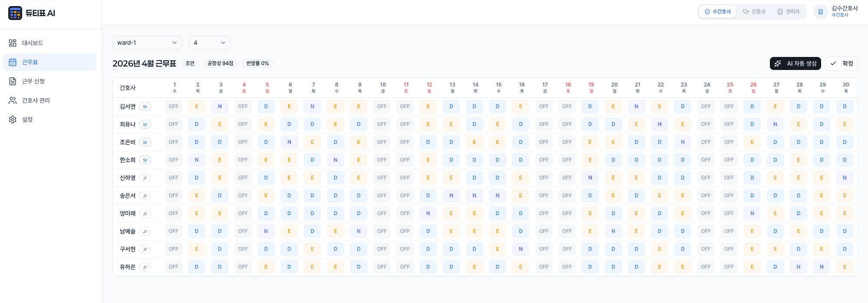Screen dimensions: 868x303
Task: Click the AI 자동 생성 button
Action: 795,63
